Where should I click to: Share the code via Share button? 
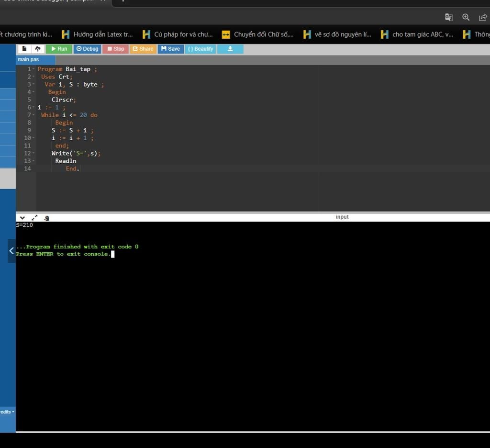[143, 49]
